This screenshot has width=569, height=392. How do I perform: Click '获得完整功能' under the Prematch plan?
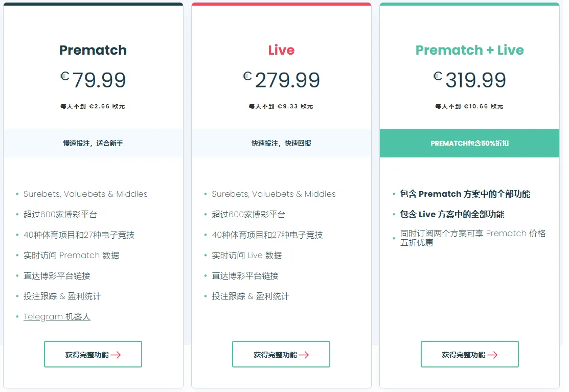click(x=93, y=354)
